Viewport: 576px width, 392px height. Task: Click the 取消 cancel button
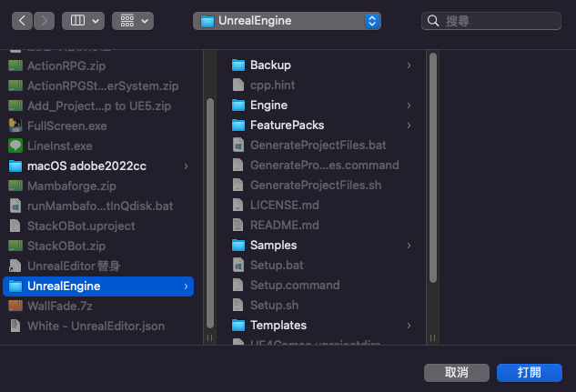point(457,373)
